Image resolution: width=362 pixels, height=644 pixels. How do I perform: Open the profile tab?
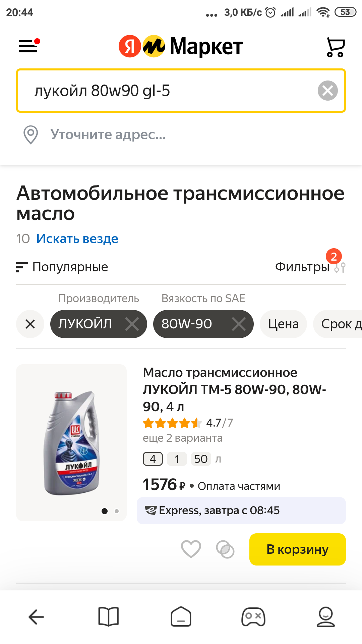click(325, 616)
